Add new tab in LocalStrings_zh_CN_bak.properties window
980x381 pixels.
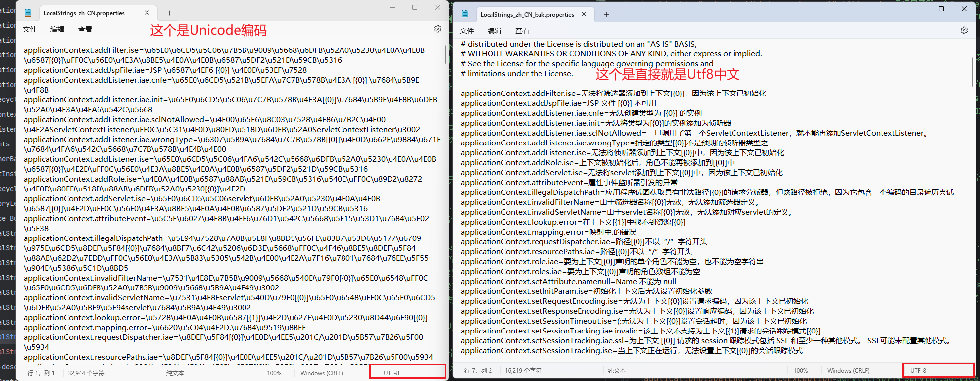click(x=606, y=15)
